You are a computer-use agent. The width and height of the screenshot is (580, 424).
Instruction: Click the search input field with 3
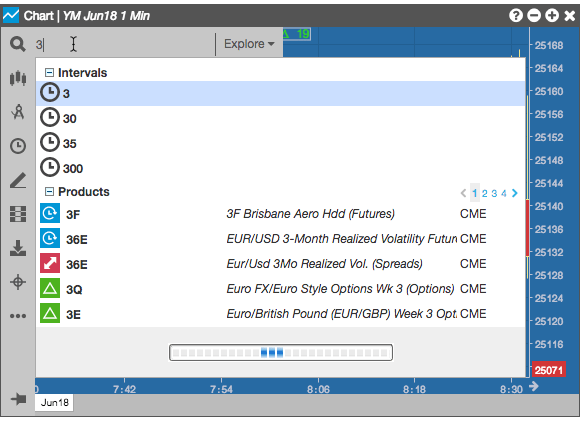click(124, 44)
